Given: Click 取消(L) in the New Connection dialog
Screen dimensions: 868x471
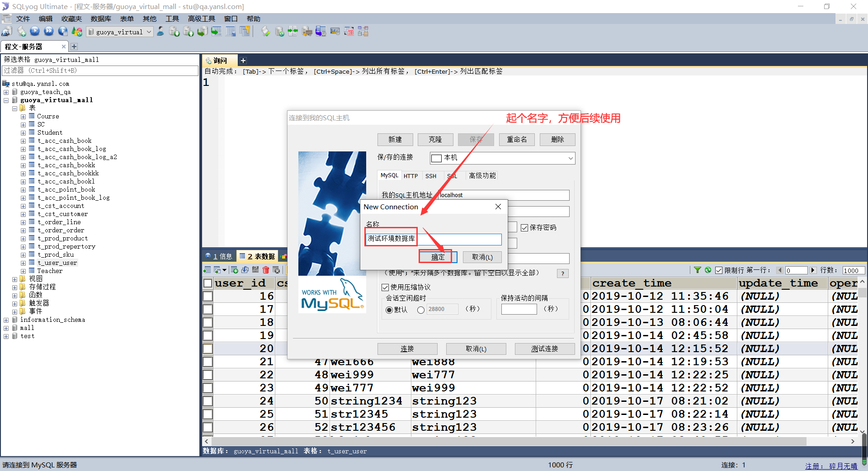Looking at the screenshot, I should click(x=482, y=257).
